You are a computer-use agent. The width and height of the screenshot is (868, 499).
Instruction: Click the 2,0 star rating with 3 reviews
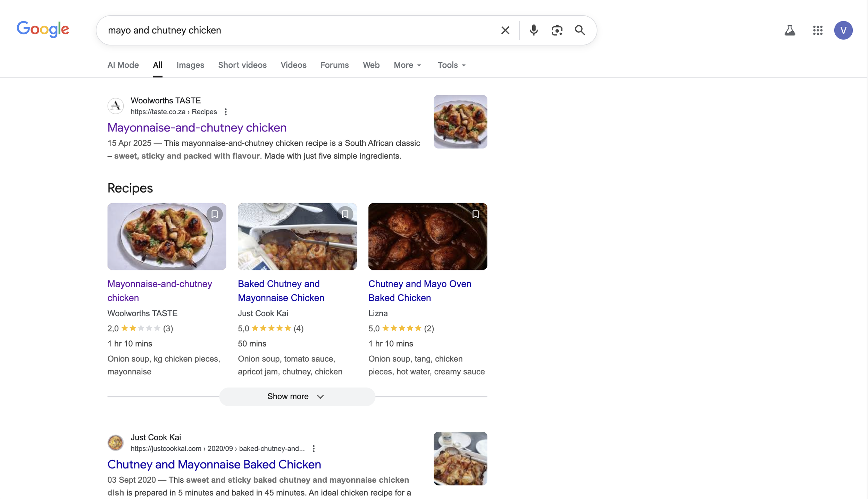click(140, 328)
